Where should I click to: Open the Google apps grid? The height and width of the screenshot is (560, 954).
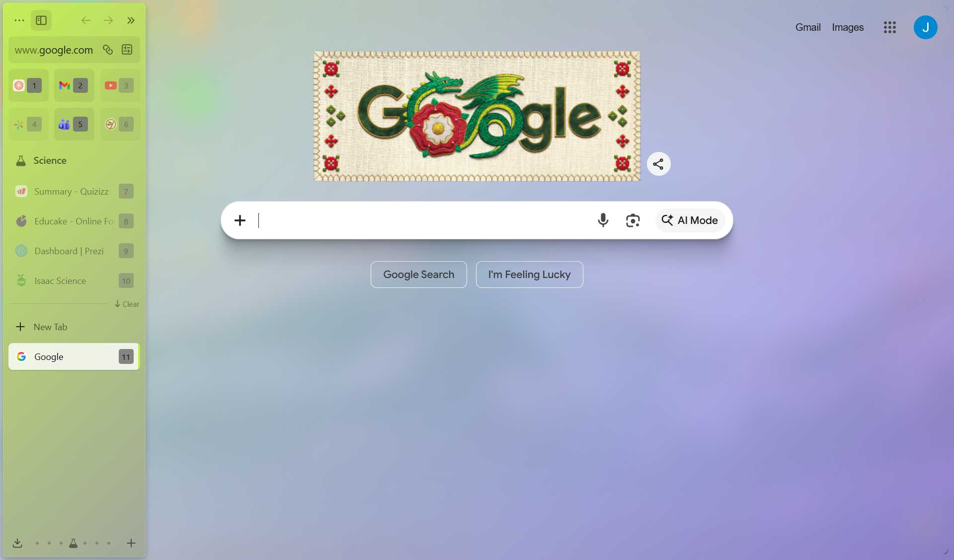(889, 27)
